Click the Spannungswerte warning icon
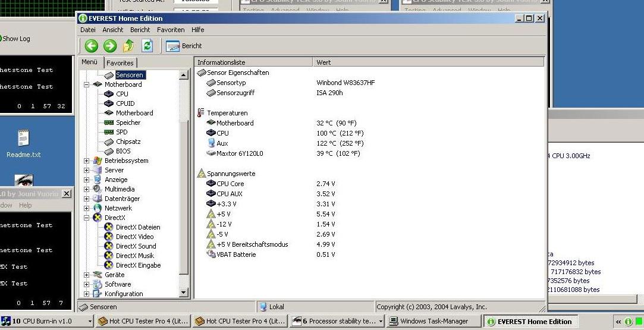Viewport: 644px width, 330px height. (x=201, y=173)
